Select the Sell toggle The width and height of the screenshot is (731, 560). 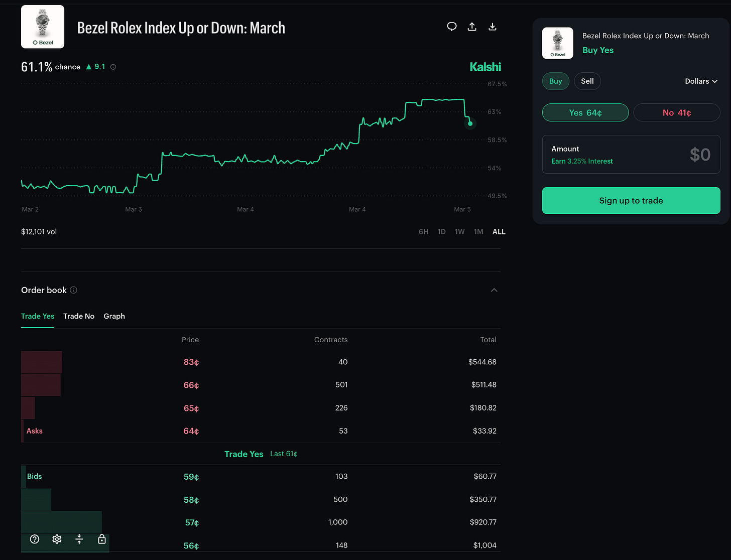[x=587, y=81]
